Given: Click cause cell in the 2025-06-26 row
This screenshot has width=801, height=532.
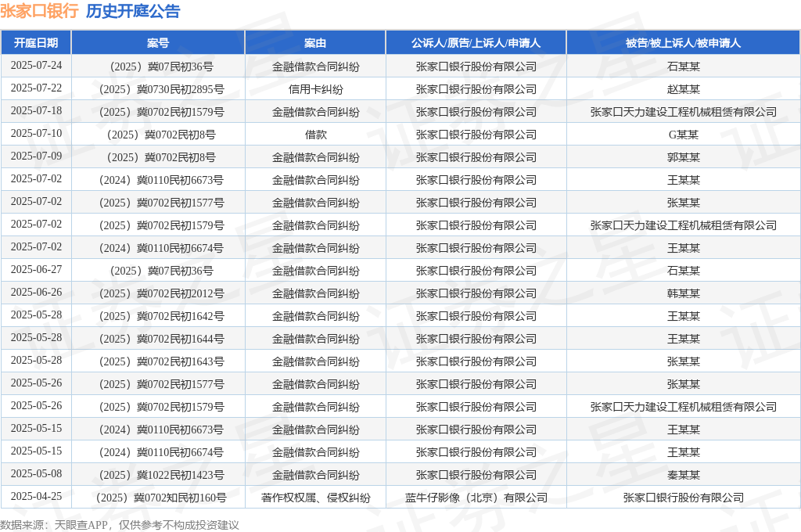Looking at the screenshot, I should click(316, 294).
